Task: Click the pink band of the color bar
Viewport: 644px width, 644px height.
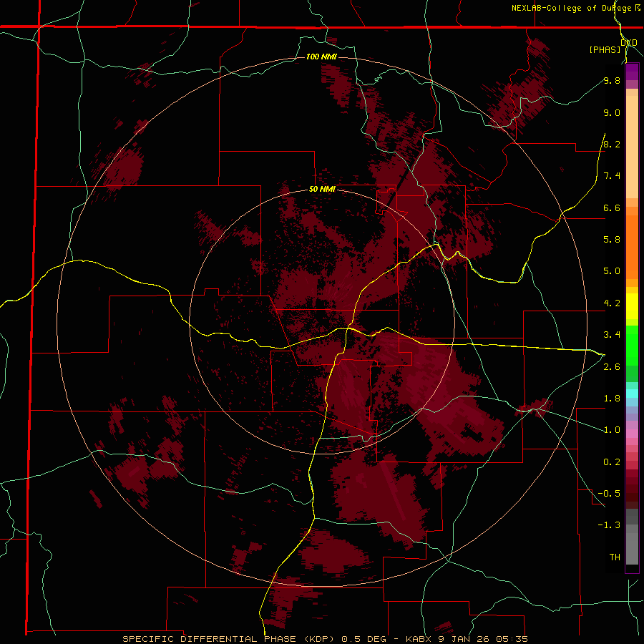Action: [x=632, y=434]
